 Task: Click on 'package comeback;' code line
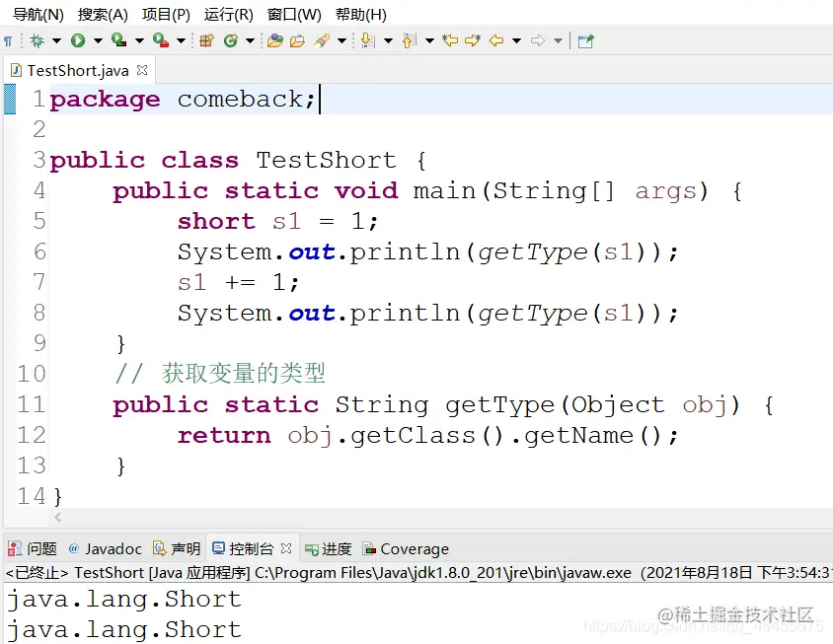(x=183, y=100)
